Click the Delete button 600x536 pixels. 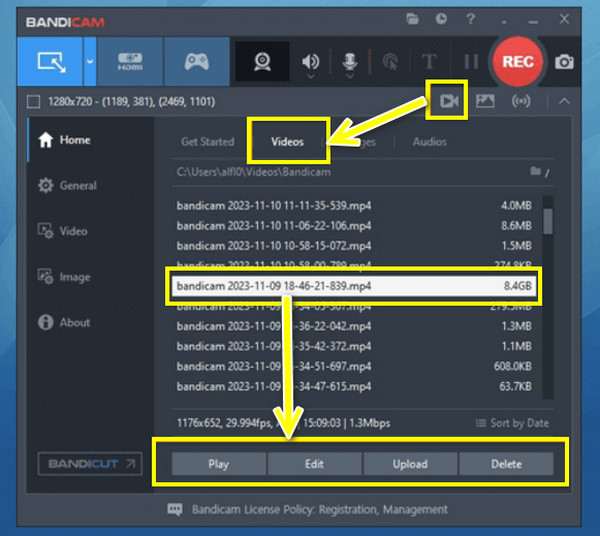click(506, 464)
